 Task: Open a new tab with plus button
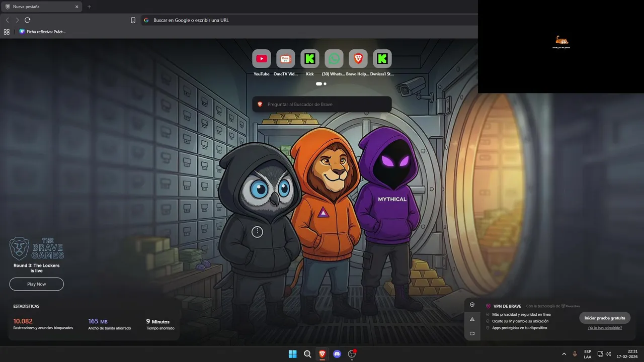click(89, 7)
